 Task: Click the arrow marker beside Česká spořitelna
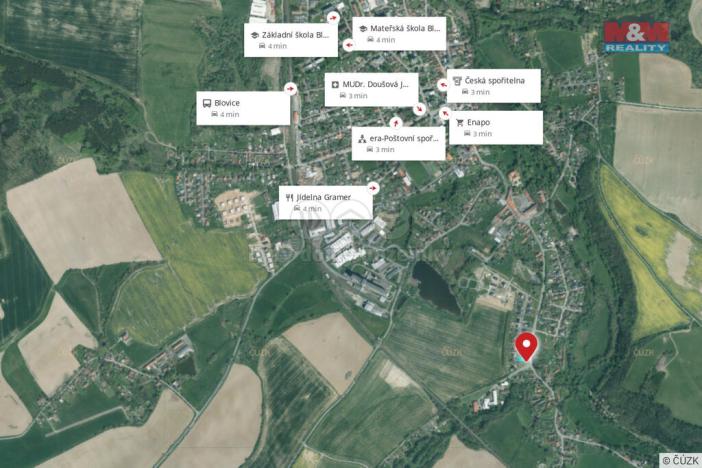(443, 84)
